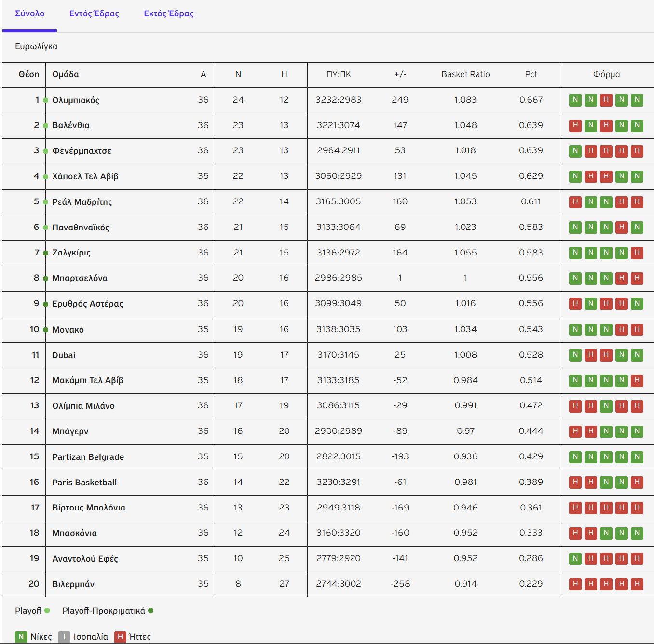Select the Σύνολο tab
Viewport: 654px width, 644px height.
29,13
